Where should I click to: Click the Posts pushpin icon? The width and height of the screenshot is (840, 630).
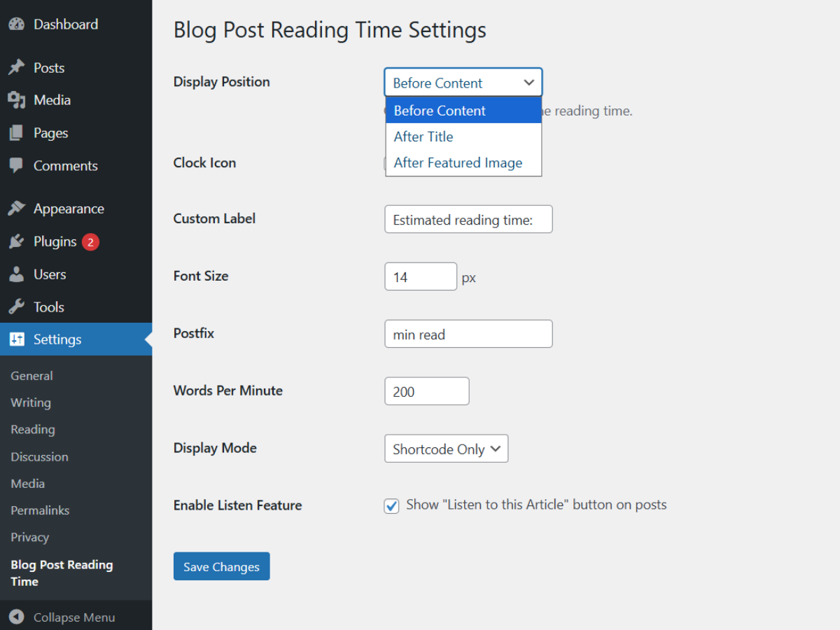coord(17,68)
